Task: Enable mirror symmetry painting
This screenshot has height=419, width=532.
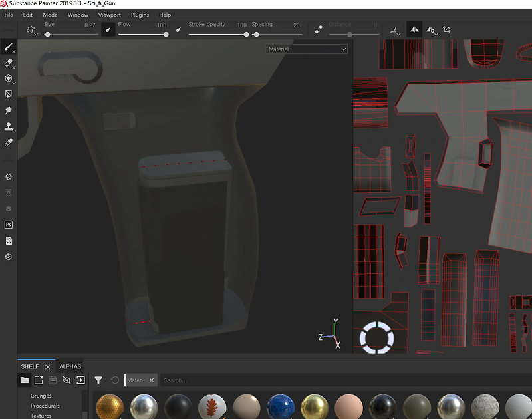Action: click(x=414, y=30)
